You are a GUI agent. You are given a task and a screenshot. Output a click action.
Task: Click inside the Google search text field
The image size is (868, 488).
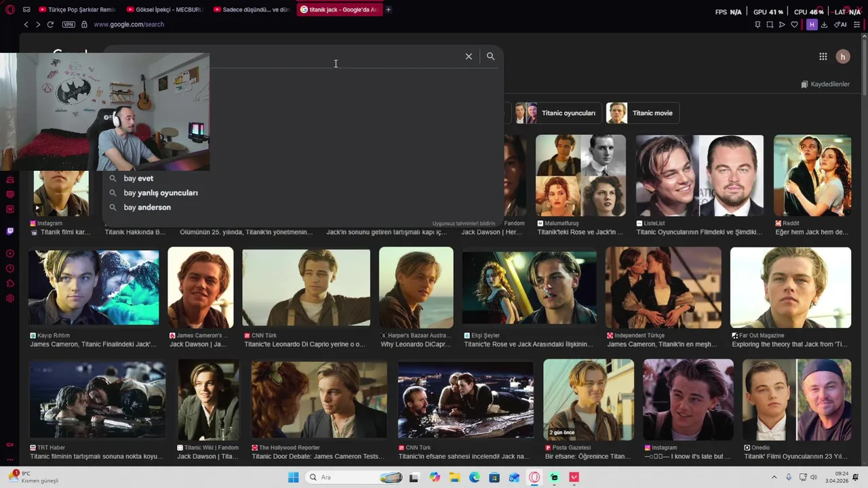tap(336, 57)
